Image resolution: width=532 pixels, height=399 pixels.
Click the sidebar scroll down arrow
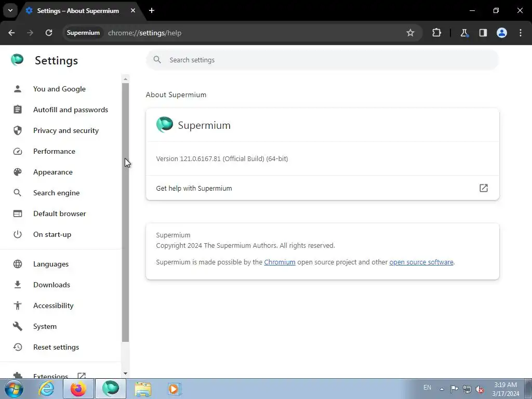(126, 374)
